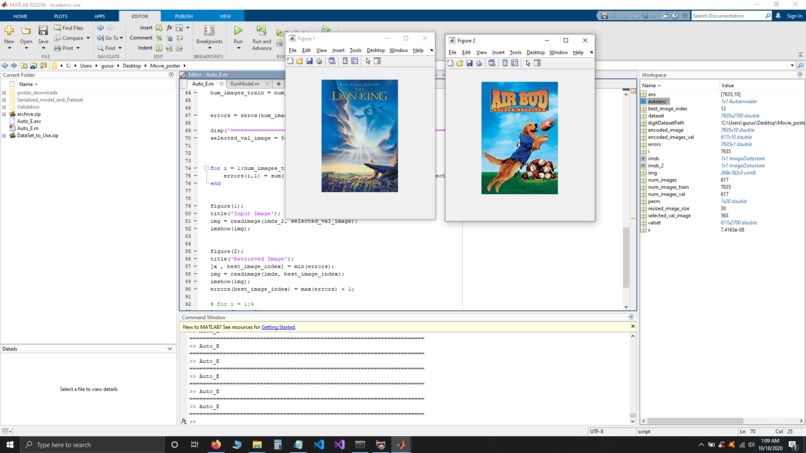
Task: Click the editor vertical scrollbar
Action: coord(626,257)
